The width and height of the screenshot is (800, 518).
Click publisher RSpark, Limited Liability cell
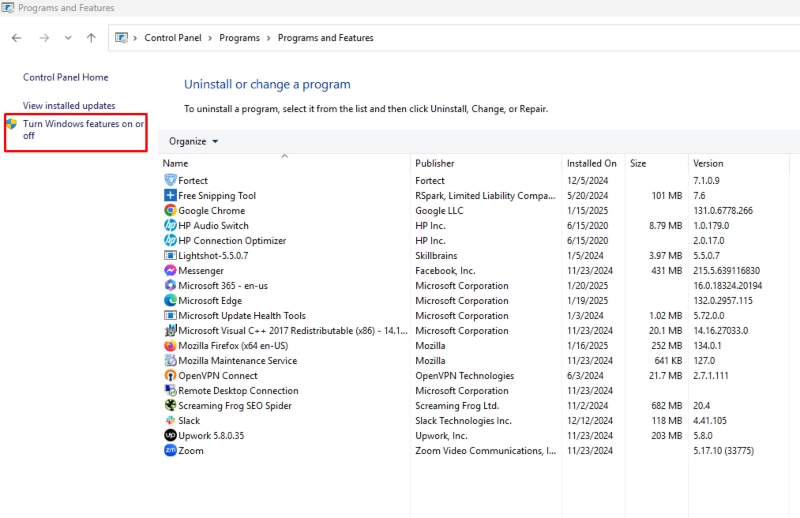tap(485, 195)
